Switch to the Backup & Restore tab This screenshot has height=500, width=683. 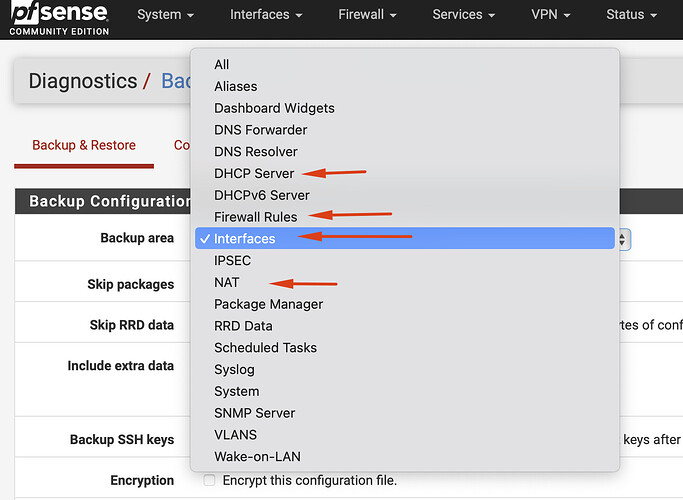[84, 145]
